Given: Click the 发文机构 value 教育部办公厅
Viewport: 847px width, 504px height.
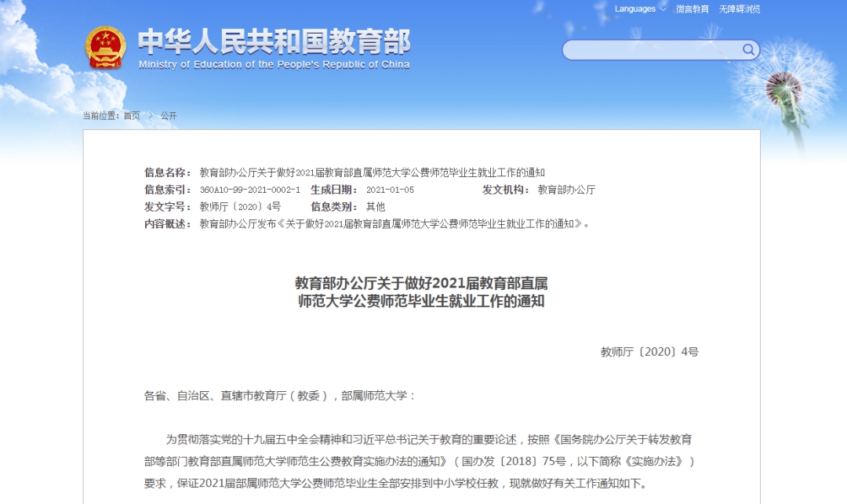Looking at the screenshot, I should point(567,190).
